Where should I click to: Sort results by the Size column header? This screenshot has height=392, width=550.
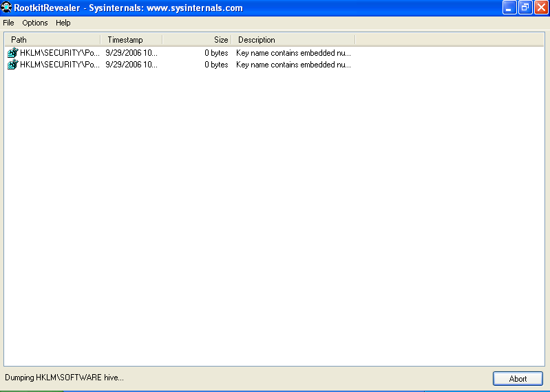point(197,40)
